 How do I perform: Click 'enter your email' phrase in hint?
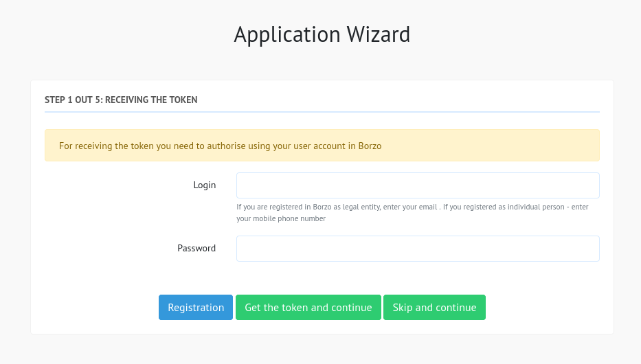[x=410, y=207]
